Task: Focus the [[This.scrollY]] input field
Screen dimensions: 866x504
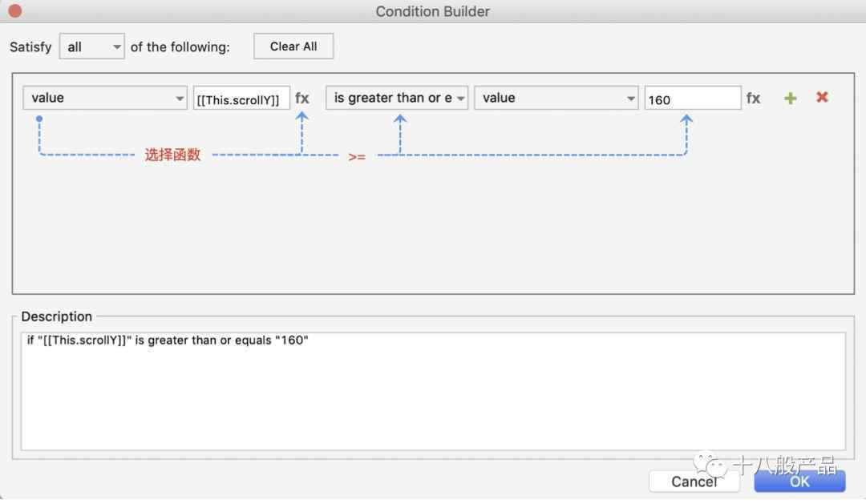Action: coord(241,99)
